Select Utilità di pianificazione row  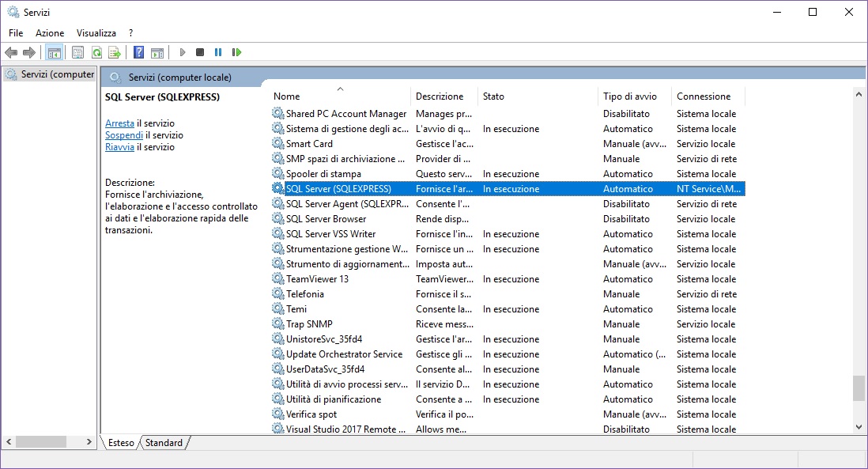coord(508,399)
